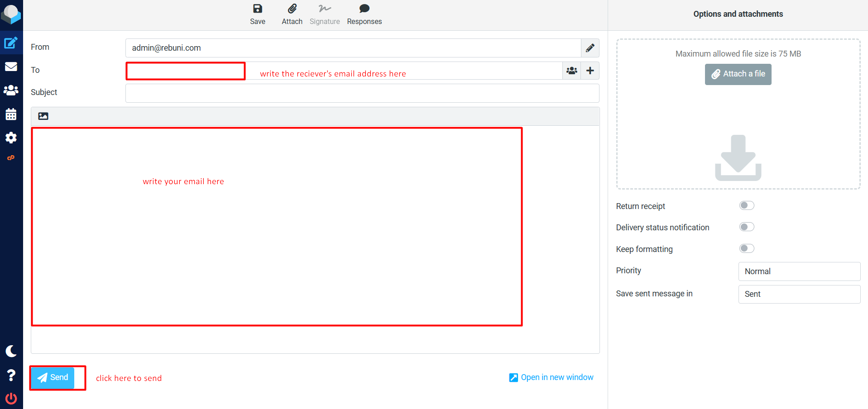Enable the Keep formatting switch
Screen dimensions: 868x409
point(747,249)
